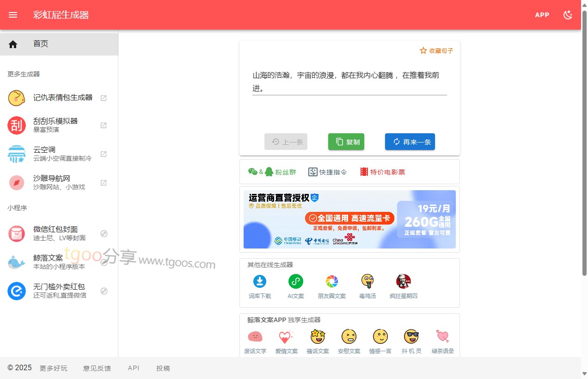Generate another sentence with 再来一条
This screenshot has height=379, width=588.
pyautogui.click(x=410, y=142)
